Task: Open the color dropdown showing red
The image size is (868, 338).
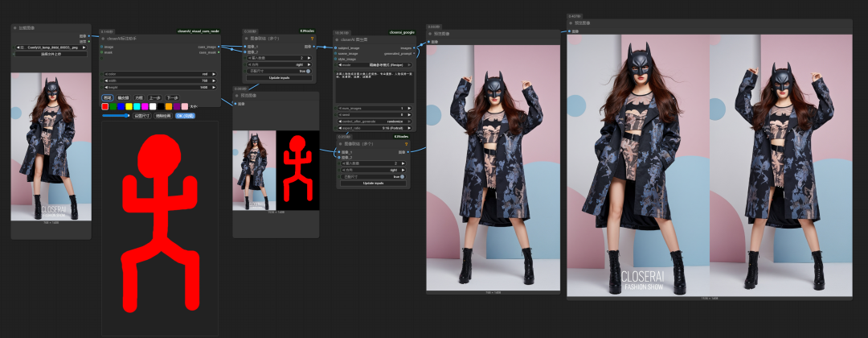Action: (x=160, y=74)
